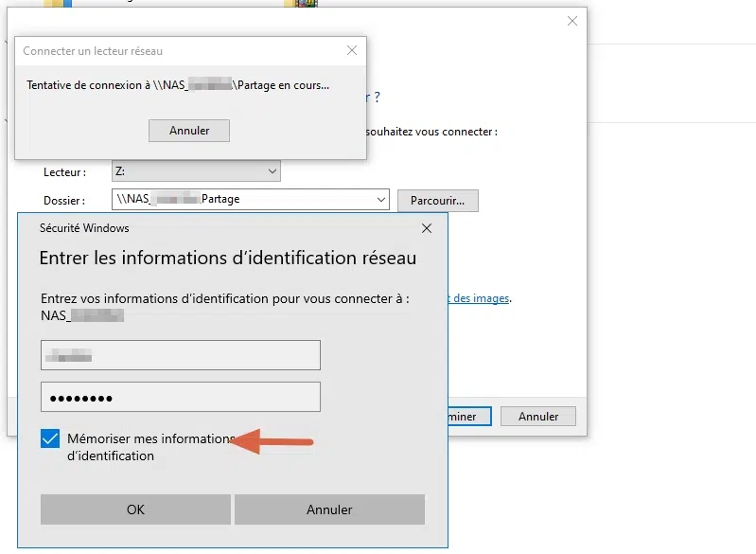Click the Connecter un lecteur réseau title bar

(142, 51)
